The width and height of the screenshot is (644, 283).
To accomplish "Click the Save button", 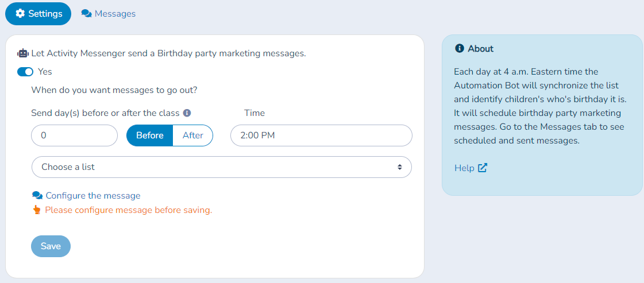I will coord(51,246).
